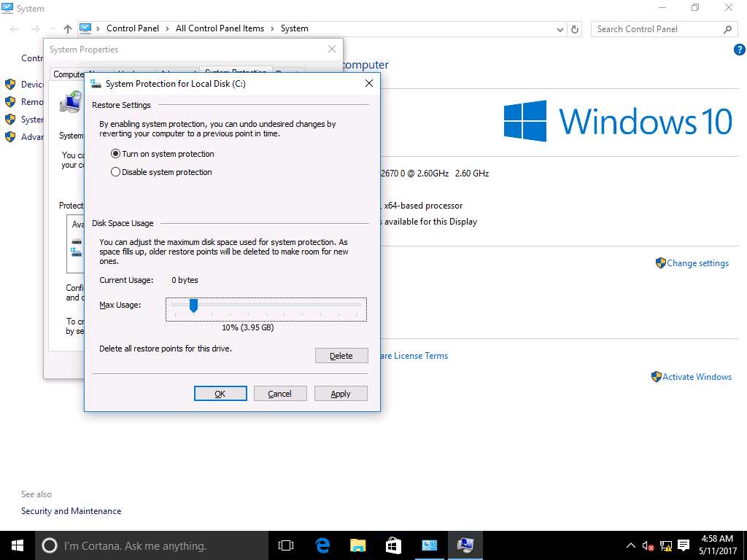The image size is (747, 560).
Task: Click the Max Usage slider thumb
Action: [x=193, y=306]
